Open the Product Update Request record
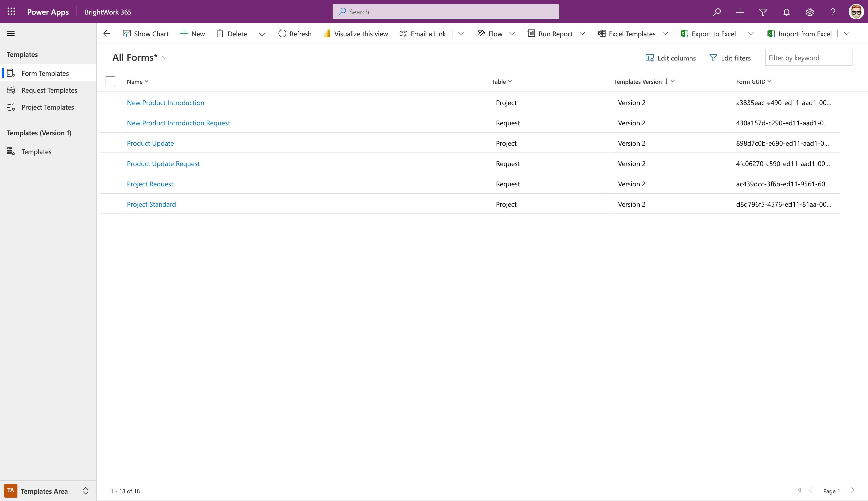Screen dimensions: 868x501 pos(163,164)
